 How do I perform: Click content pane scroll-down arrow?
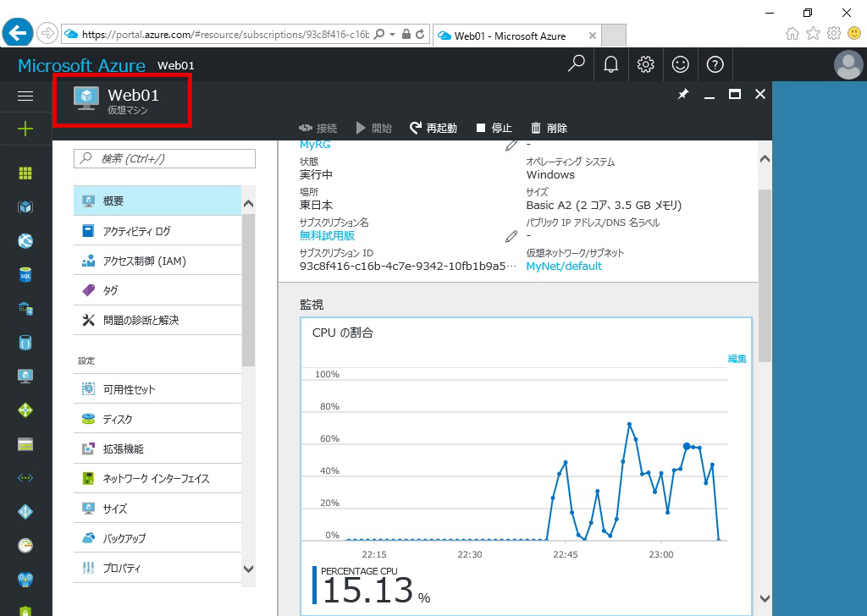point(765,598)
